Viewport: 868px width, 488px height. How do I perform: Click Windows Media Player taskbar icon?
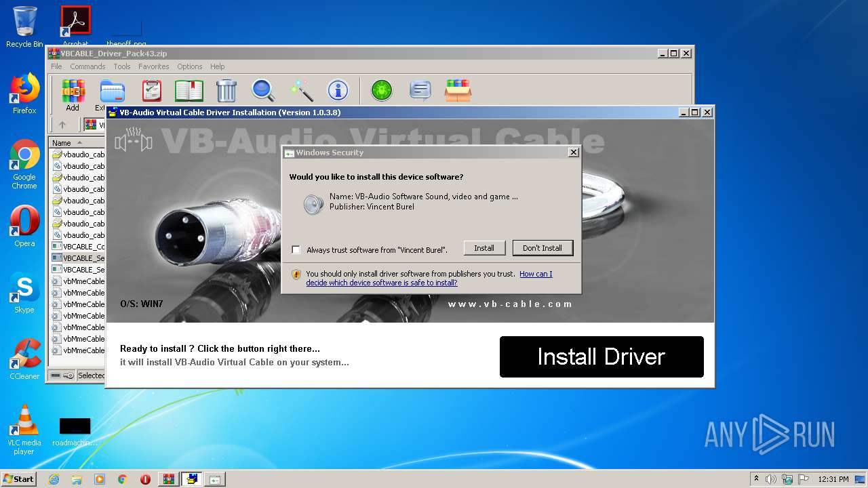[100, 479]
